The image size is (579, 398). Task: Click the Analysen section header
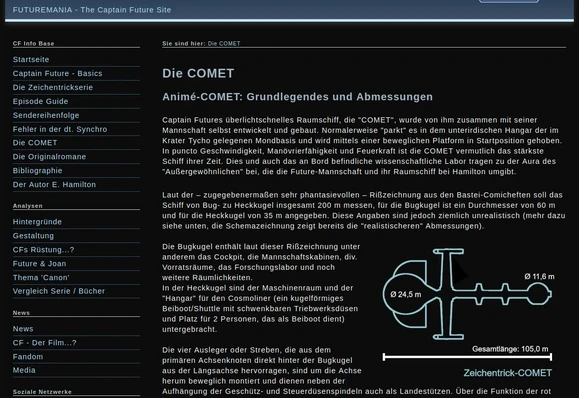click(28, 206)
